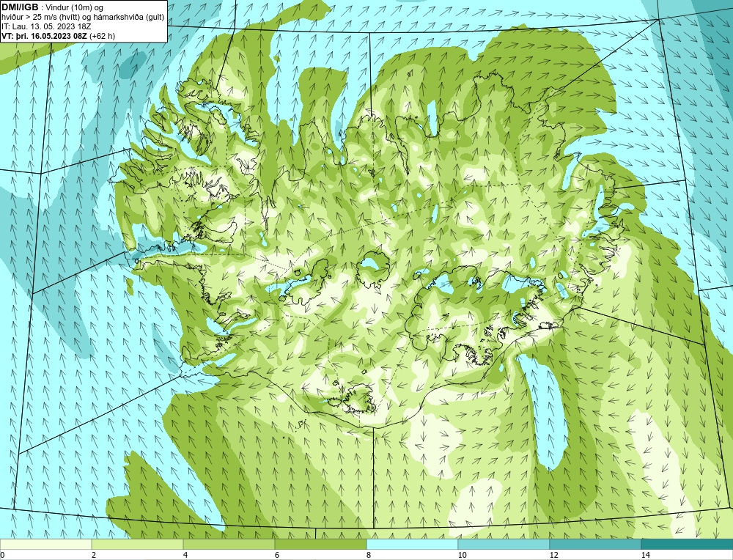Click the scale label '12'
This screenshot has height=560, width=733.
tap(553, 555)
